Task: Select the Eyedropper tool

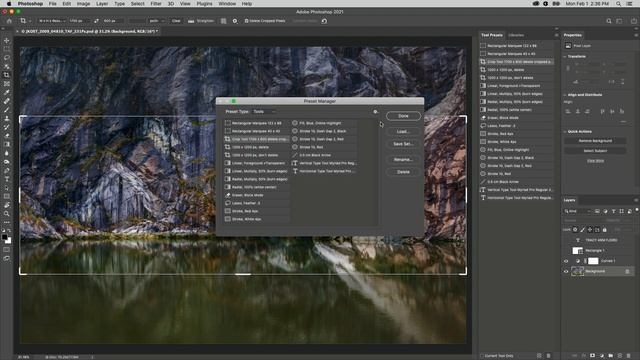Action: (x=7, y=92)
